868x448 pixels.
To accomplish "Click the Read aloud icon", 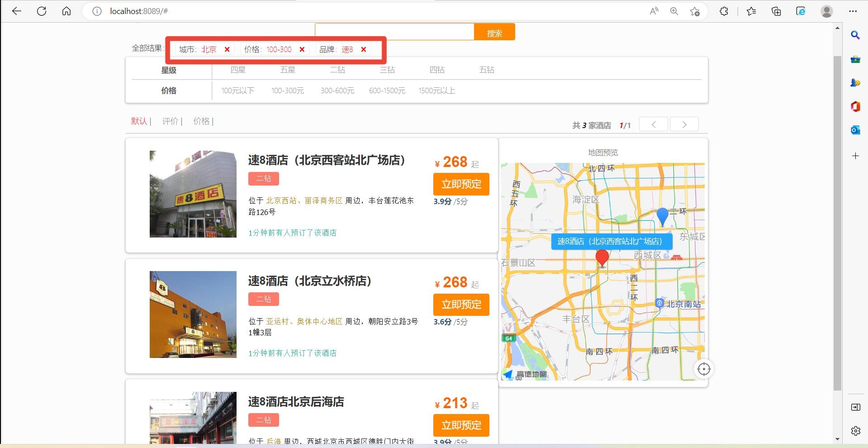I will pos(654,11).
